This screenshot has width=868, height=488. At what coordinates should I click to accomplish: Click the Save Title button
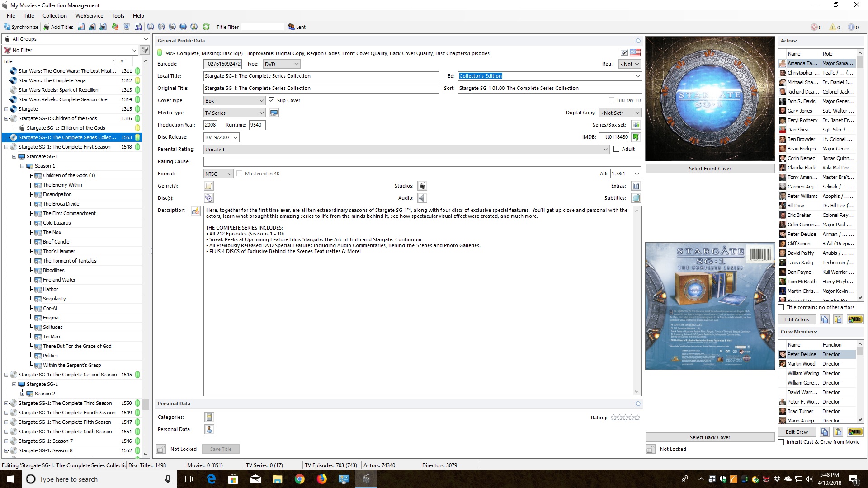pyautogui.click(x=221, y=449)
